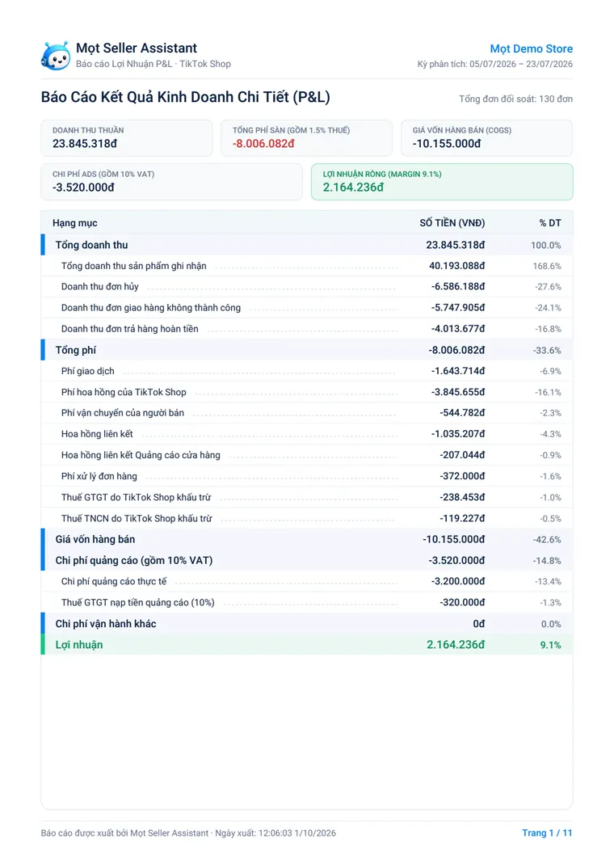
Task: Select the Giá vốn hàng bán section row
Action: [x=307, y=539]
